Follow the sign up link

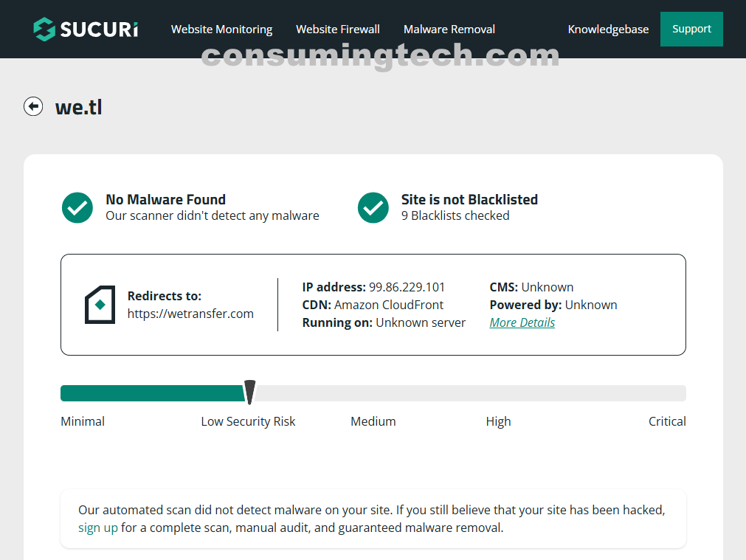click(x=98, y=528)
